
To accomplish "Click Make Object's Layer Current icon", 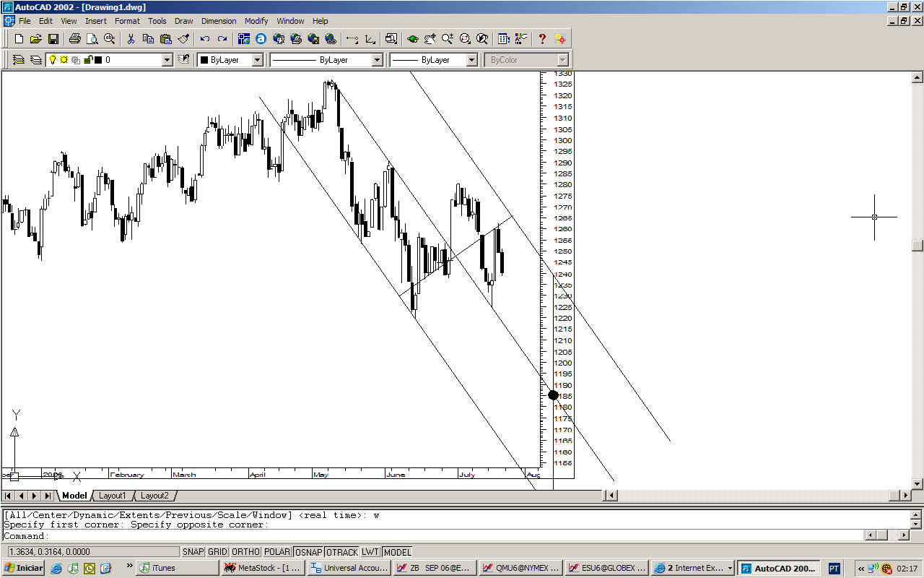I will tap(184, 60).
